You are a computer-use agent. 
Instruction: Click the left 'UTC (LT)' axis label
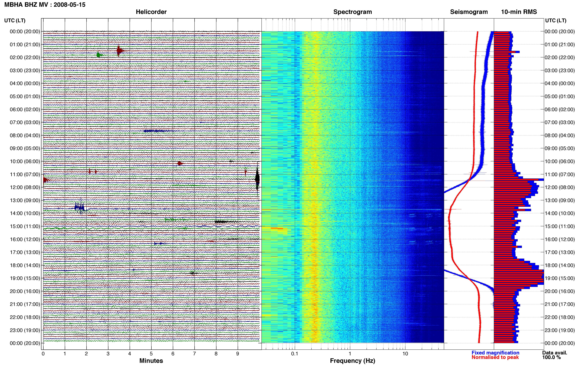point(15,20)
